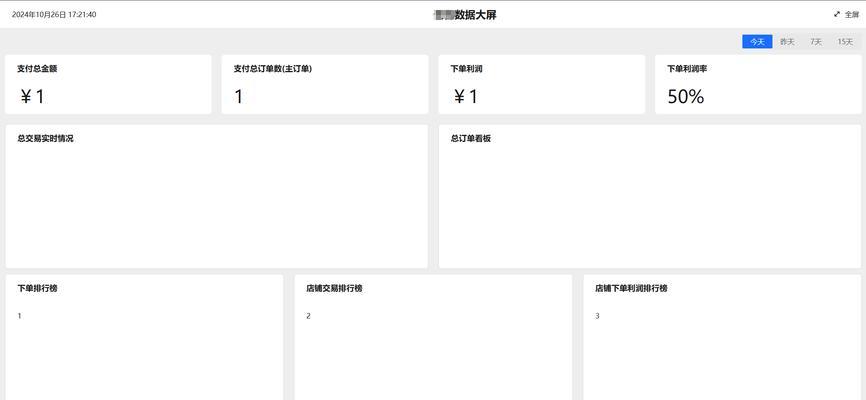The width and height of the screenshot is (866, 400).
Task: Switch to the 15天 time range
Action: [845, 41]
